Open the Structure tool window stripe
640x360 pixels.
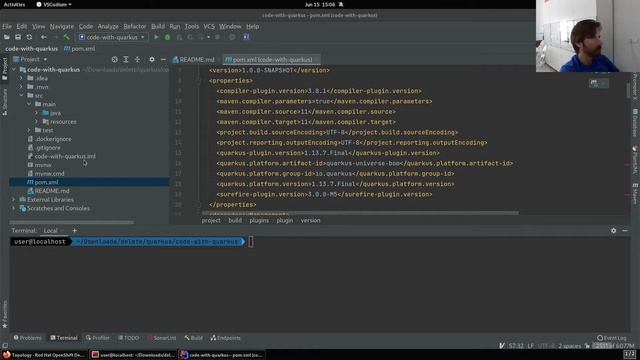[4, 102]
